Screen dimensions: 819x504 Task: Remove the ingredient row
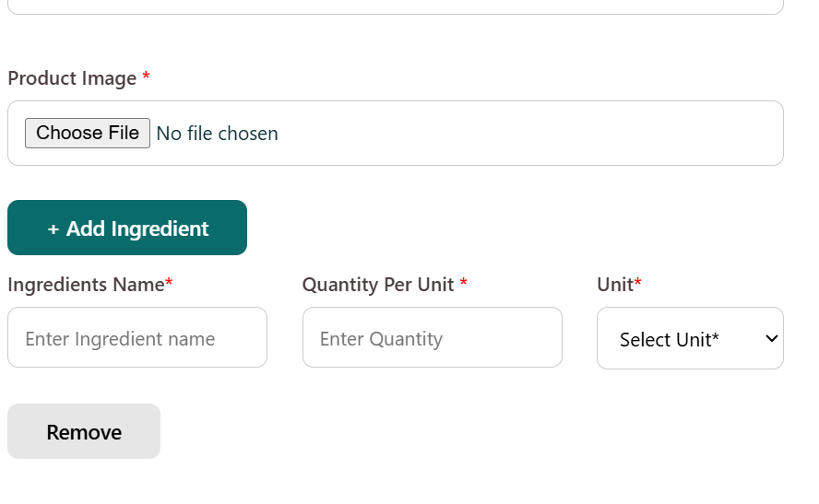(x=84, y=431)
